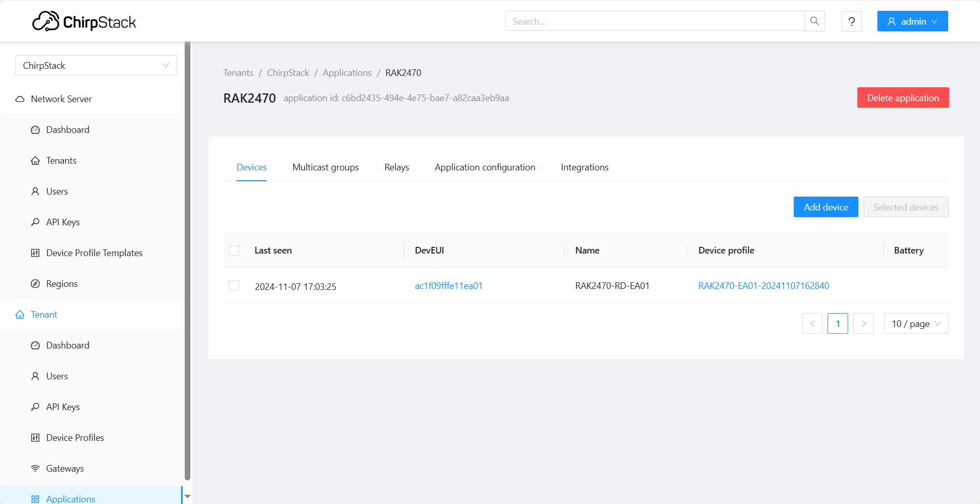Click Network Server Dashboard gauge icon
The image size is (980, 504).
pyautogui.click(x=35, y=130)
